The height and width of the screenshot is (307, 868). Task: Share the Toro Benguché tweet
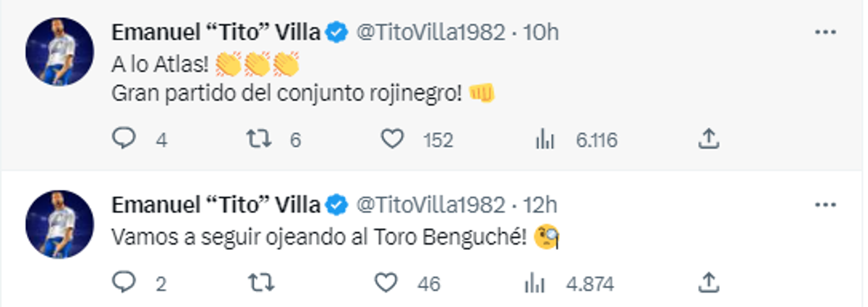click(709, 282)
